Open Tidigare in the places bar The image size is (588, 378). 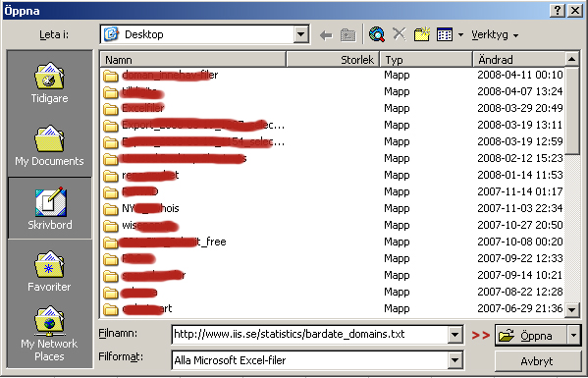[49, 82]
